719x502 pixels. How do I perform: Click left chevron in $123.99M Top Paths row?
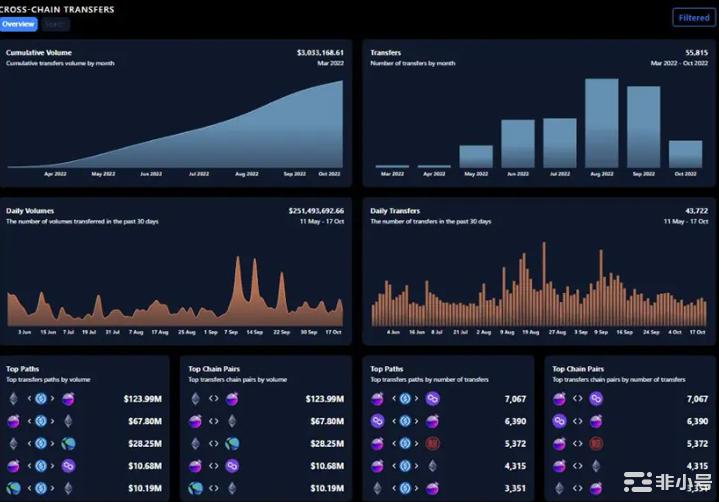click(x=28, y=399)
